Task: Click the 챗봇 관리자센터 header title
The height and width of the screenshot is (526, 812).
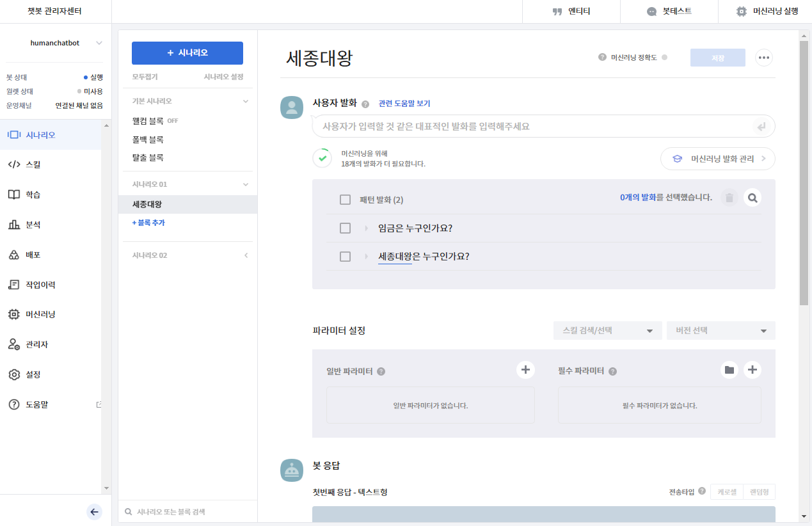Action: pos(54,11)
